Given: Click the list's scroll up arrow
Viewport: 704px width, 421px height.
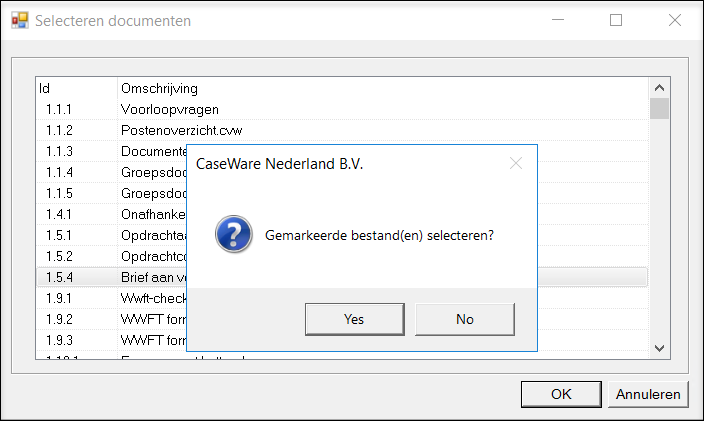Looking at the screenshot, I should [659, 88].
